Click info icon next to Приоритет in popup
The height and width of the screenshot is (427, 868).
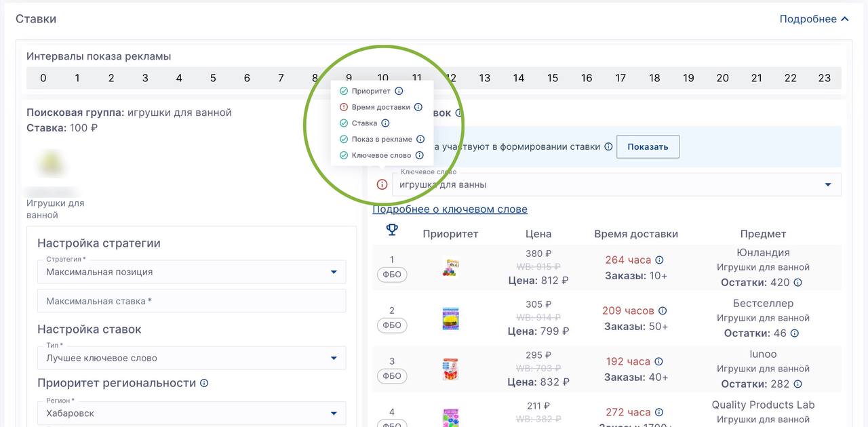click(x=399, y=91)
